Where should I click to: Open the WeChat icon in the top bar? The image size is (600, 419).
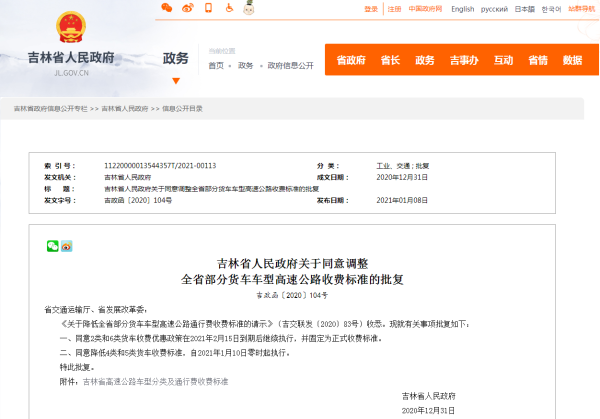pos(166,8)
